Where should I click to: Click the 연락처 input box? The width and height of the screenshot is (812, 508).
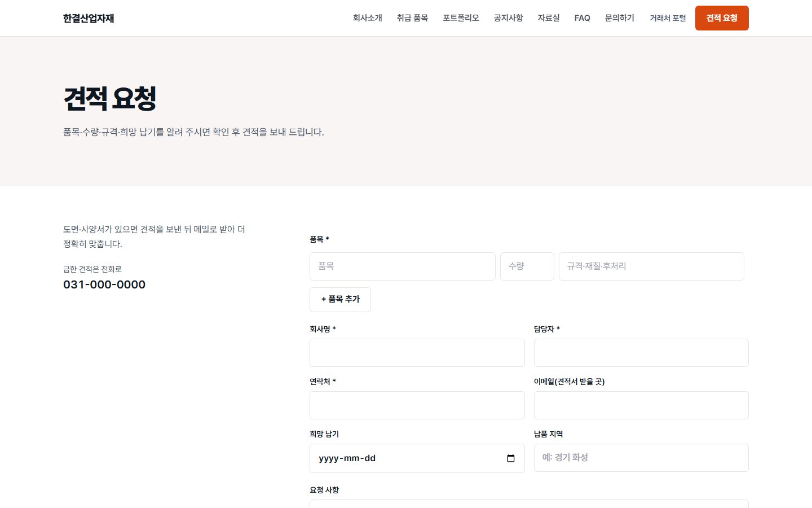click(417, 405)
